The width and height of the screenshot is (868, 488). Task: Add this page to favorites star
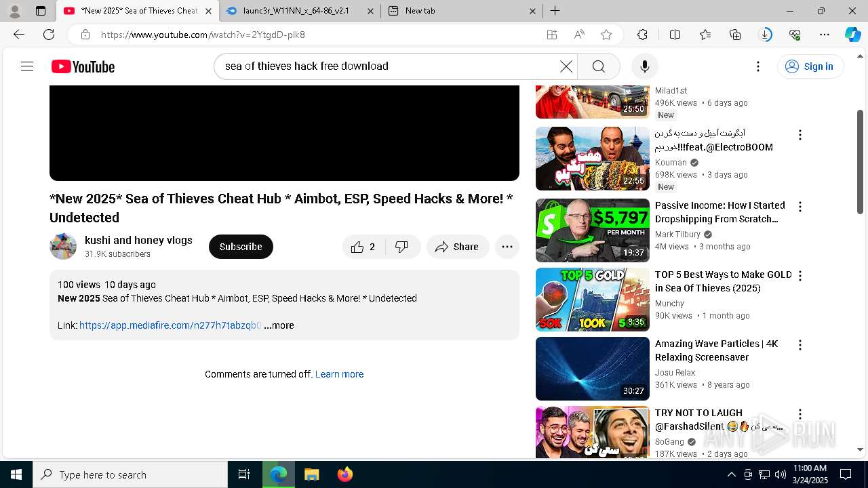606,35
